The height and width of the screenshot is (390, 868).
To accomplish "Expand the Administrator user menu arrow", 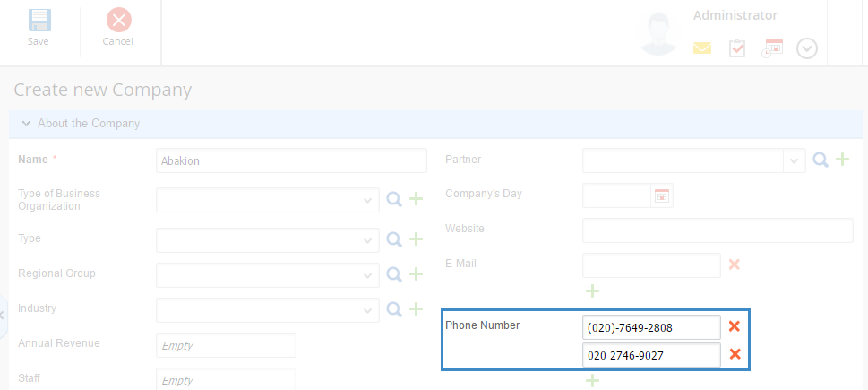I will pos(807,48).
